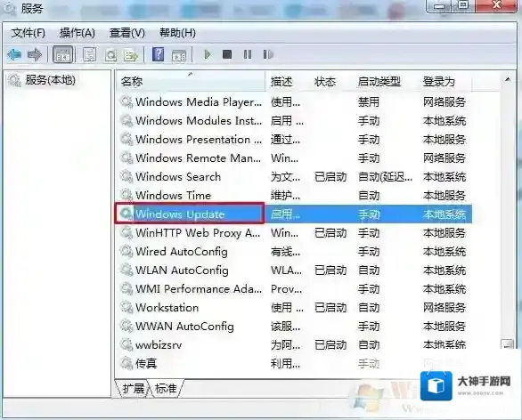Select the Windows Presentation service row
Viewport: 522px width, 420px height.
point(293,139)
